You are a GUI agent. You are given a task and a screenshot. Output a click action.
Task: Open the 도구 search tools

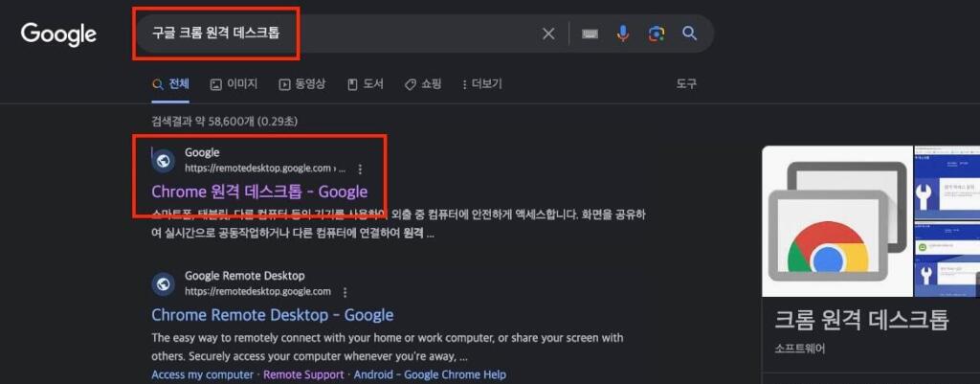(x=686, y=84)
